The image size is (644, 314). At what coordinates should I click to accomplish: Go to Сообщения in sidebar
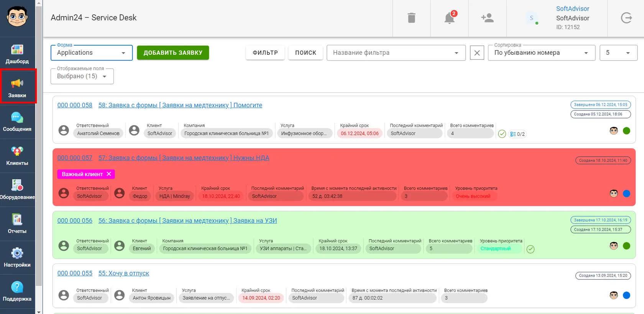(17, 122)
